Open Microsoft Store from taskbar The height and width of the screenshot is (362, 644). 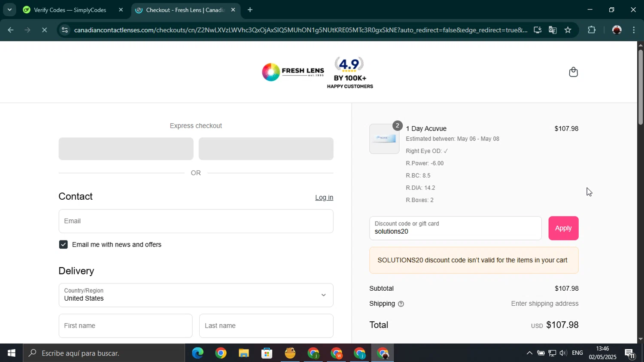point(267,353)
